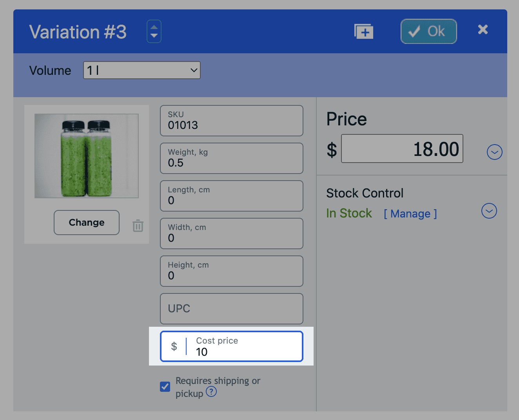Open the Volume dropdown
The width and height of the screenshot is (519, 420).
(x=142, y=70)
